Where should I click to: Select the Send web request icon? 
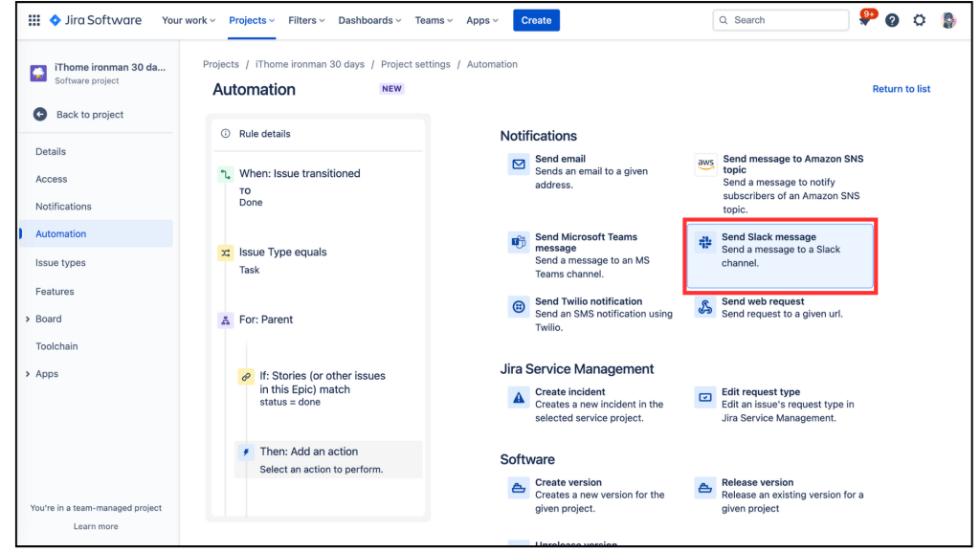click(x=705, y=307)
